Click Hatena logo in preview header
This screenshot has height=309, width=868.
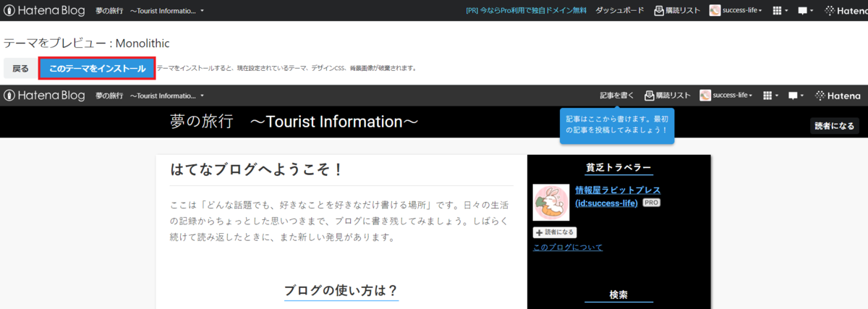coord(838,96)
